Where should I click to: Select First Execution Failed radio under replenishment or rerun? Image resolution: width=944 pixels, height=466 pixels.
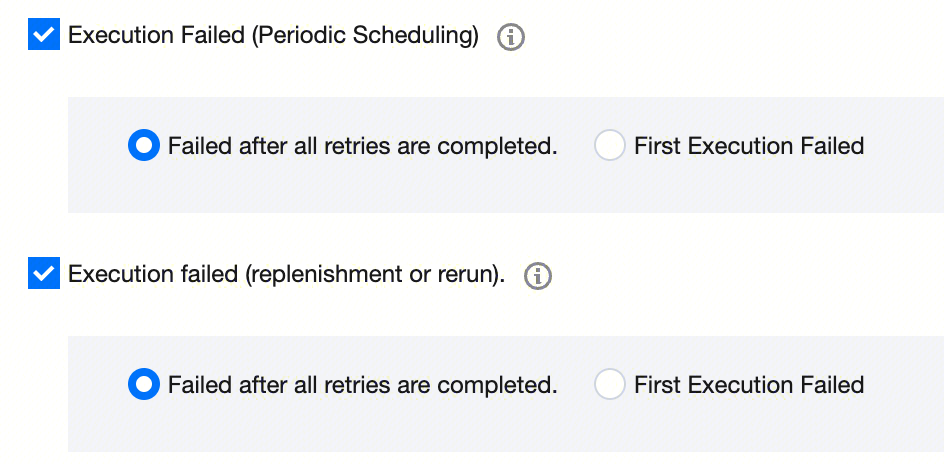(609, 385)
